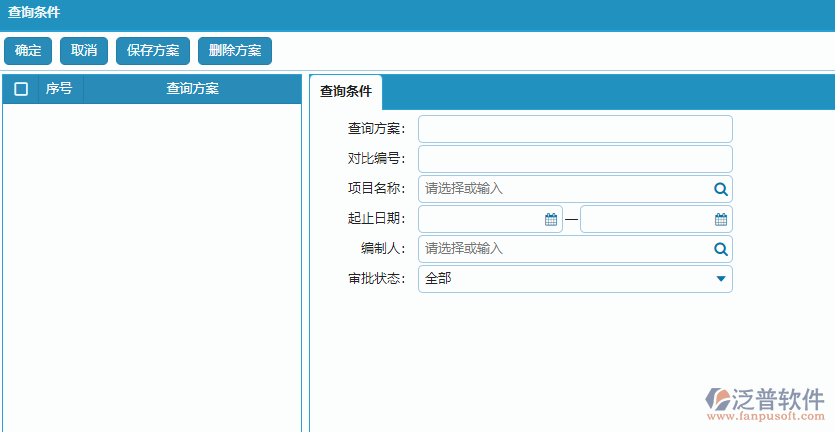
Task: Click the 起止日期: field label
Action: pyautogui.click(x=376, y=219)
